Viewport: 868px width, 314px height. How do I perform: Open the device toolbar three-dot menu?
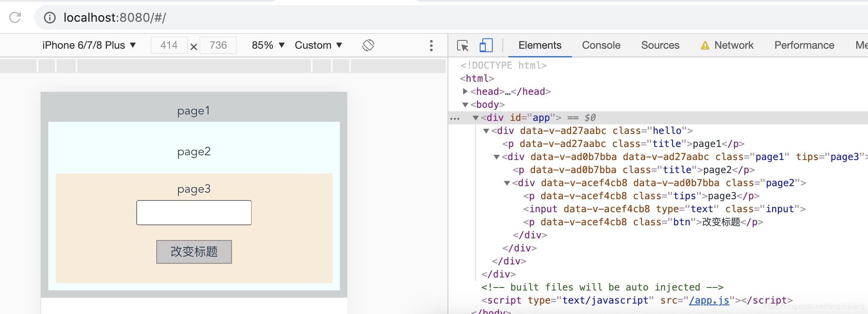pyautogui.click(x=431, y=45)
